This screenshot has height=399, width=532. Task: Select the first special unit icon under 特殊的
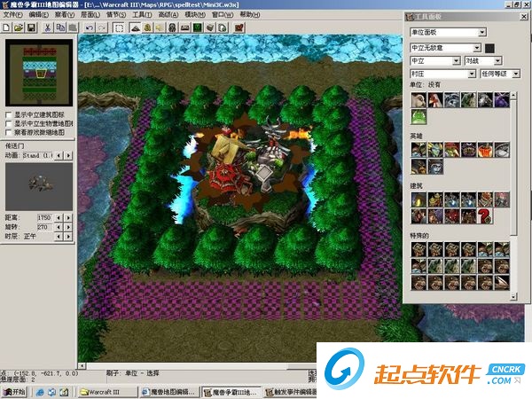(x=419, y=249)
